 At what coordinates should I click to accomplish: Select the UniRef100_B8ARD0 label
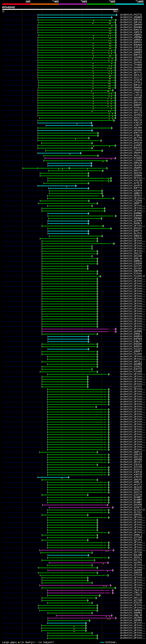coord(131,87)
